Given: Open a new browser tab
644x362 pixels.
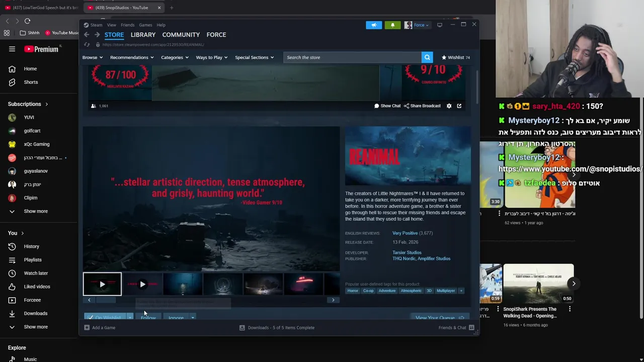Looking at the screenshot, I should (171, 8).
